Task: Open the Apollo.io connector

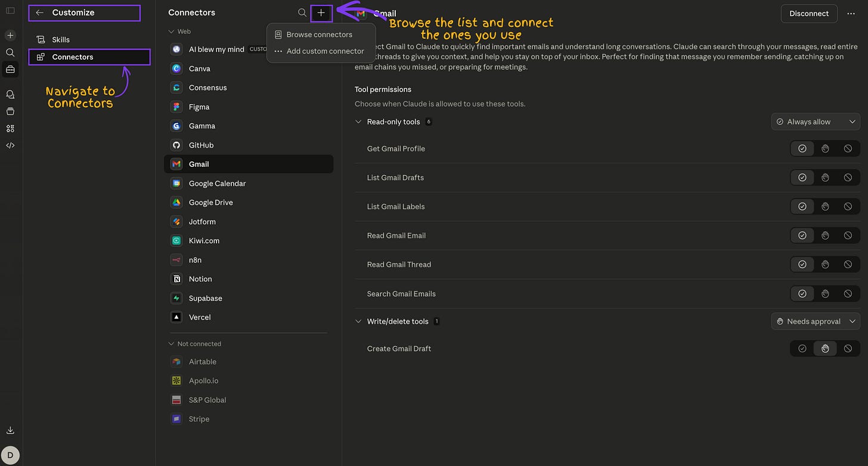Action: coord(249,381)
